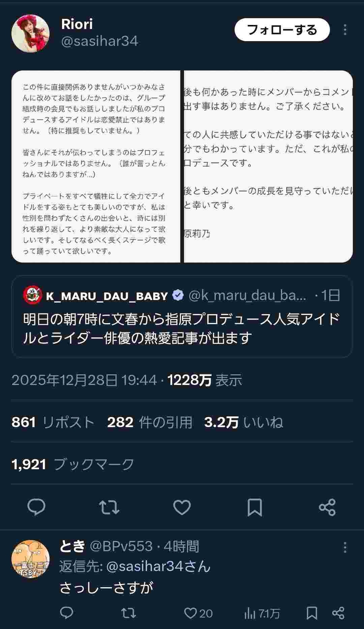The height and width of the screenshot is (629, 364).
Task: Reply to Riori's post via speech bubble icon
Action: tap(36, 507)
